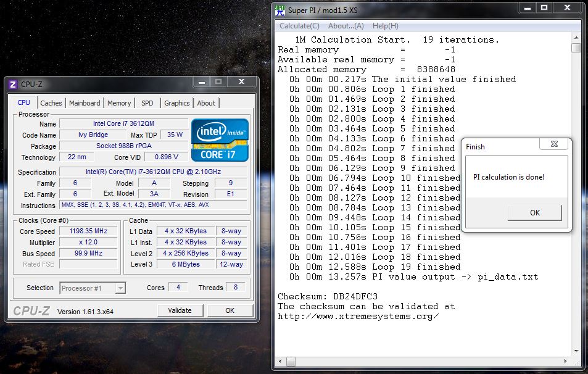The image size is (588, 374).
Task: Click the 'Version 1.61.3.x64' label in CPU-Z
Action: tap(85, 312)
